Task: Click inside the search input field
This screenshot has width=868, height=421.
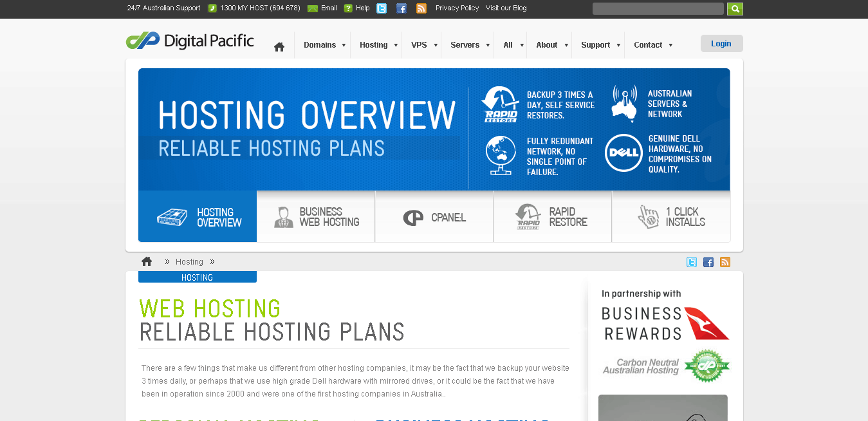Action: pos(658,9)
